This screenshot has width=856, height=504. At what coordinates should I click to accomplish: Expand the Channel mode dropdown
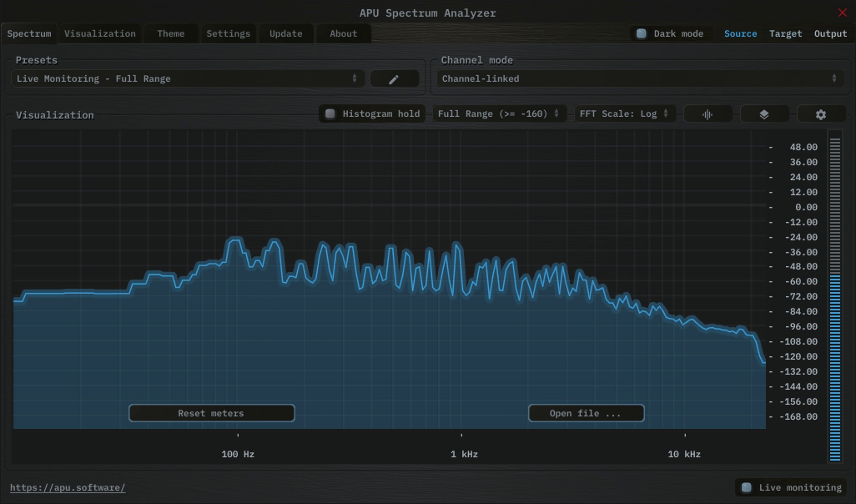pos(638,79)
